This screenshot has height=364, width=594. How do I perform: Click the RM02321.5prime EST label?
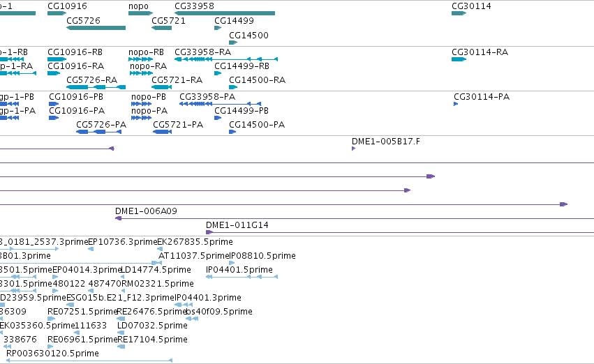(158, 283)
